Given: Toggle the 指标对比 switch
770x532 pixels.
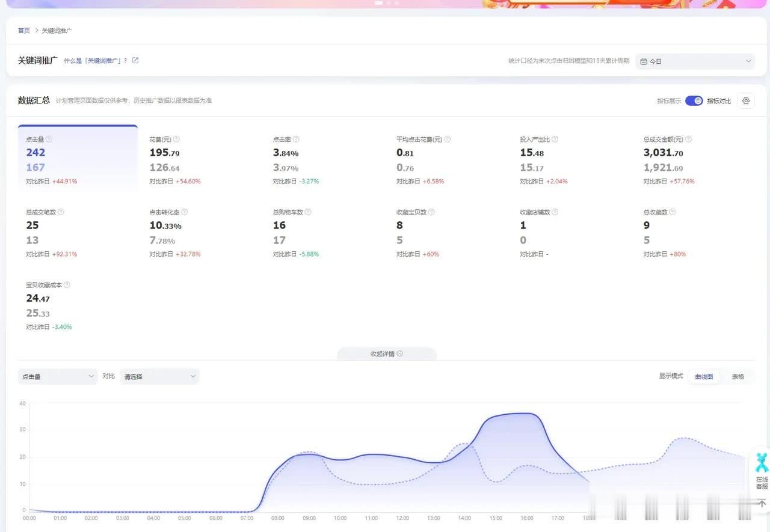Looking at the screenshot, I should tap(694, 100).
